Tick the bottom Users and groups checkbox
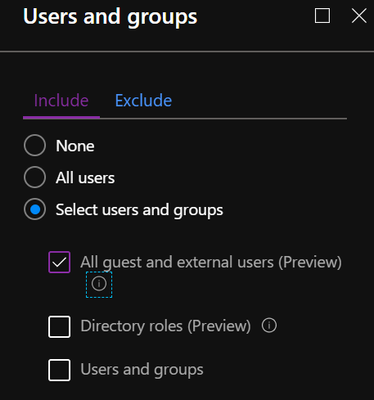 click(59, 370)
